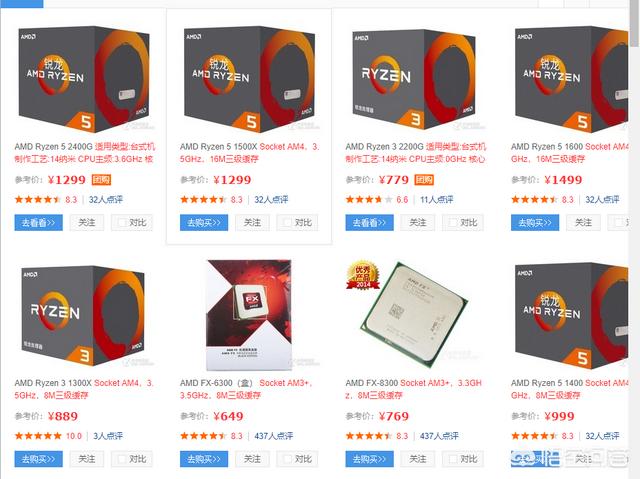Click 关注 button for AMD FX-8300
Screen dimensions: 640x479
point(418,459)
